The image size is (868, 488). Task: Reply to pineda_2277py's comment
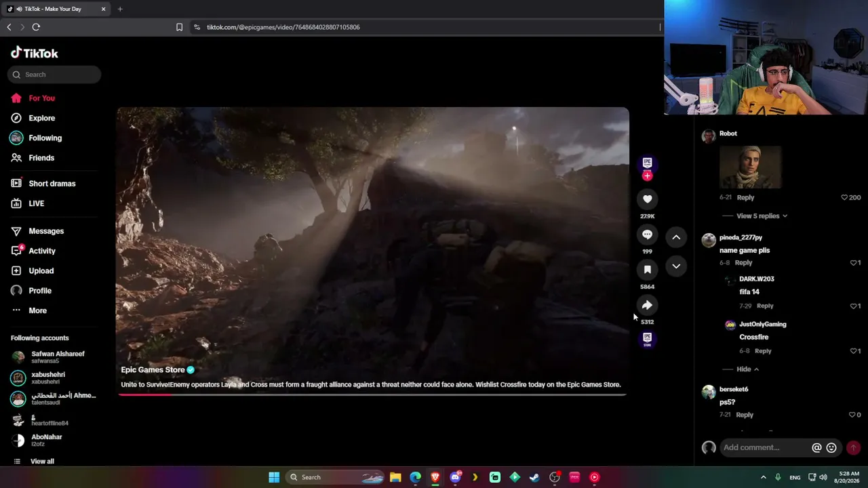[743, 263]
